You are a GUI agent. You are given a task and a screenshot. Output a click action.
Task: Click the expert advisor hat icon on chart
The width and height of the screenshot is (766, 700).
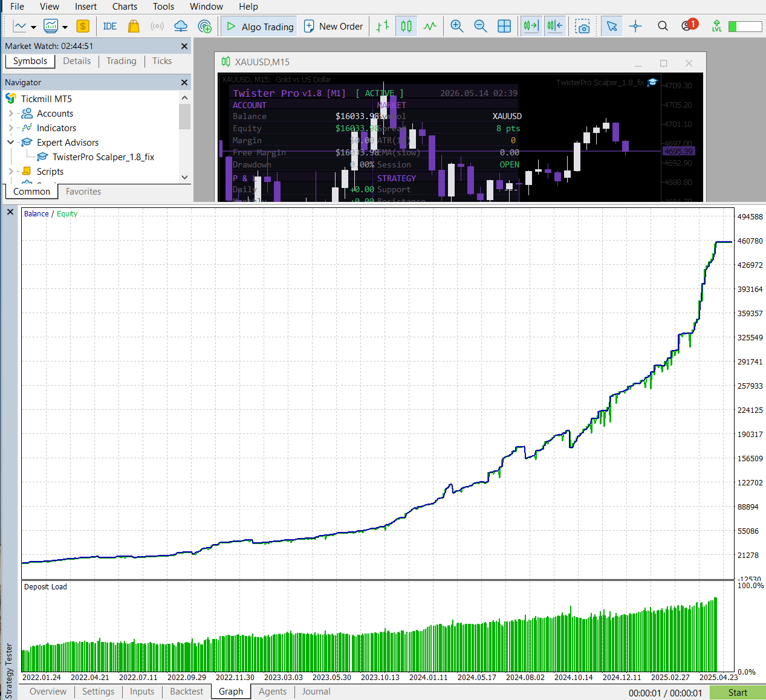point(652,82)
